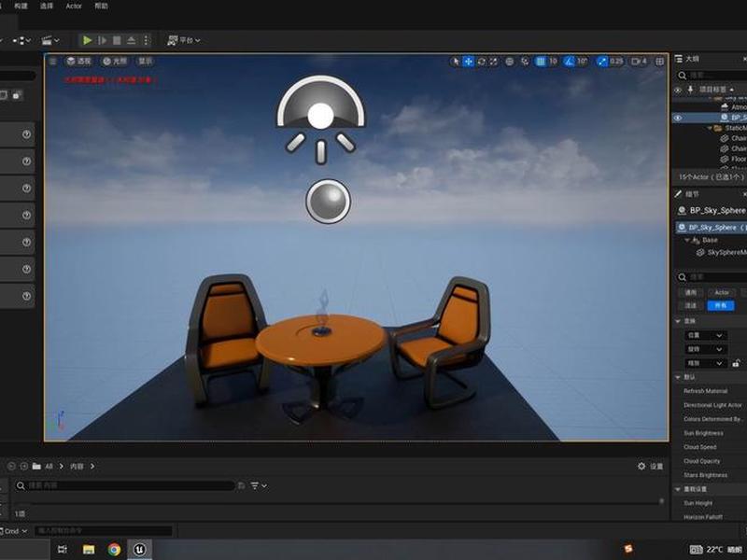The image size is (747, 560).
Task: Select the 通用 filter button in Details
Action: 690,292
